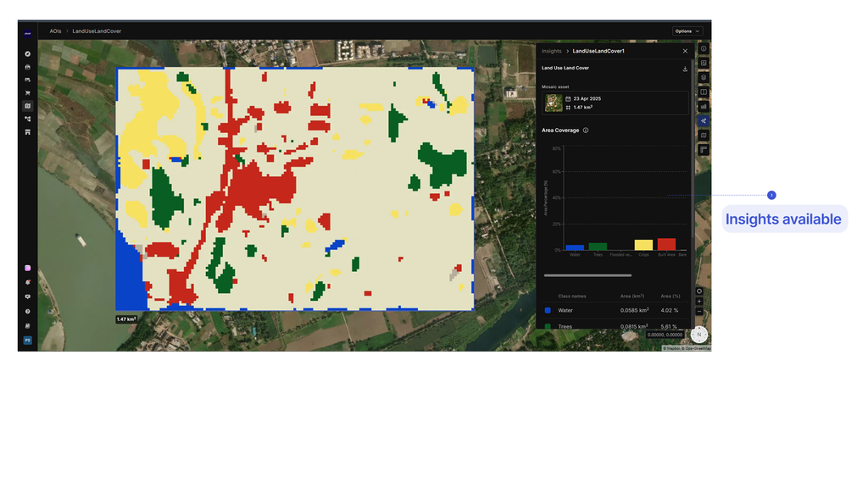This screenshot has width=868, height=488.
Task: Open the help question mark icon
Action: (x=28, y=312)
